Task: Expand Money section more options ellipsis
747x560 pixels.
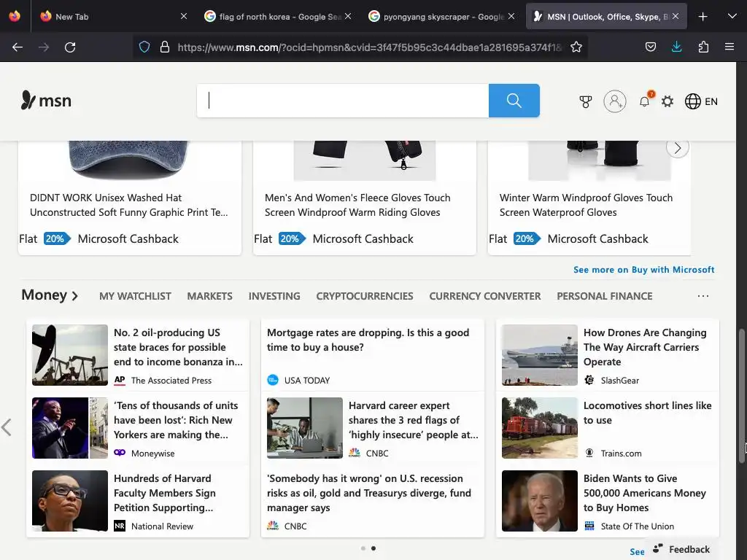Action: tap(703, 296)
